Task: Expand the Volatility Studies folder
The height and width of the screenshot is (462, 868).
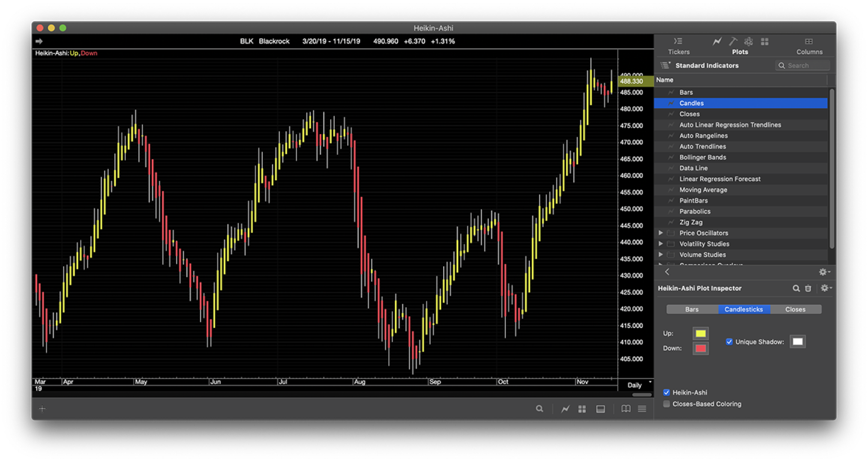Action: 661,244
